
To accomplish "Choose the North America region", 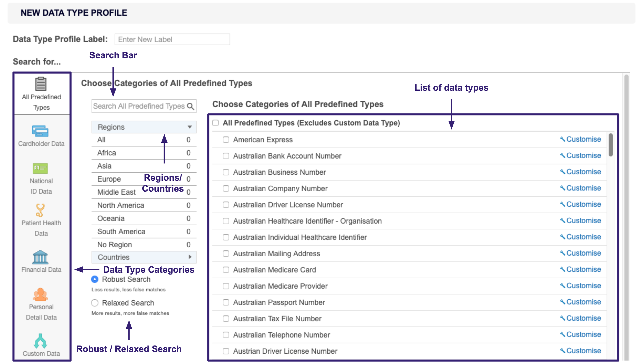I will coord(120,205).
